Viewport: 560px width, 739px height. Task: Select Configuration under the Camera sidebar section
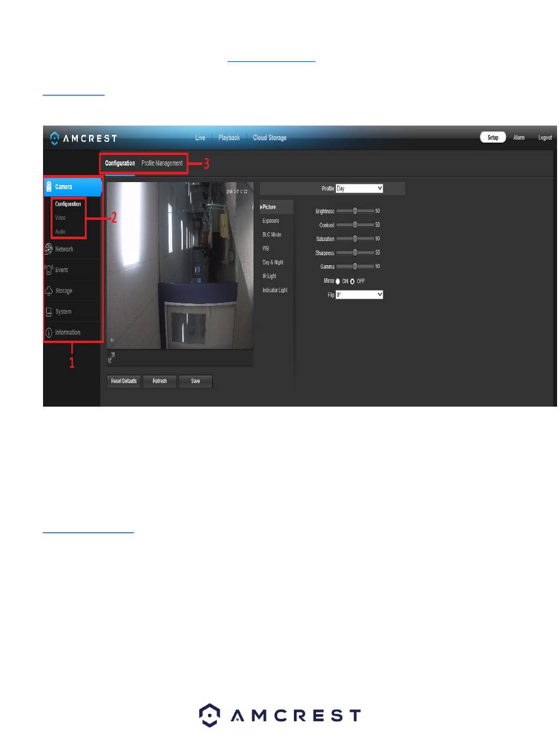pyautogui.click(x=68, y=204)
